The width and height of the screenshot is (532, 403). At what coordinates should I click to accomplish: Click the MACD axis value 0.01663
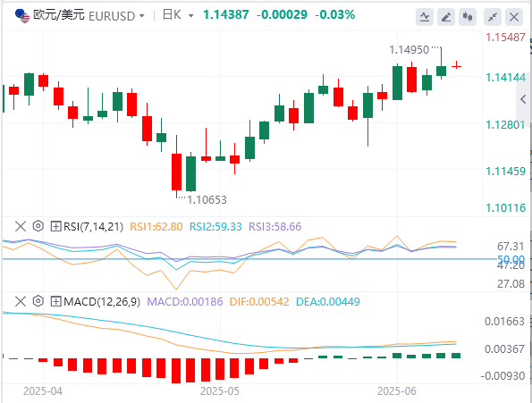504,322
